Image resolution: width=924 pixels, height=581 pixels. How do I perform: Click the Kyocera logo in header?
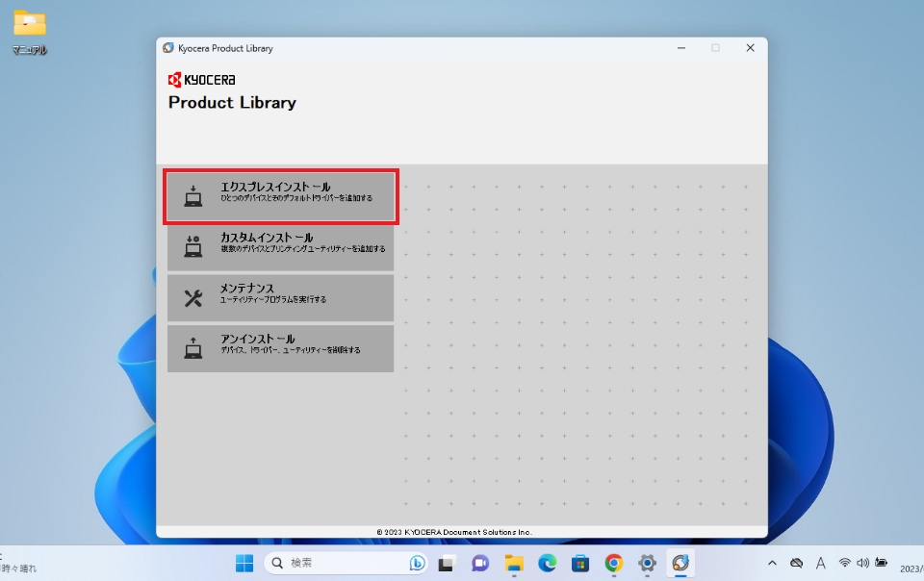202,80
